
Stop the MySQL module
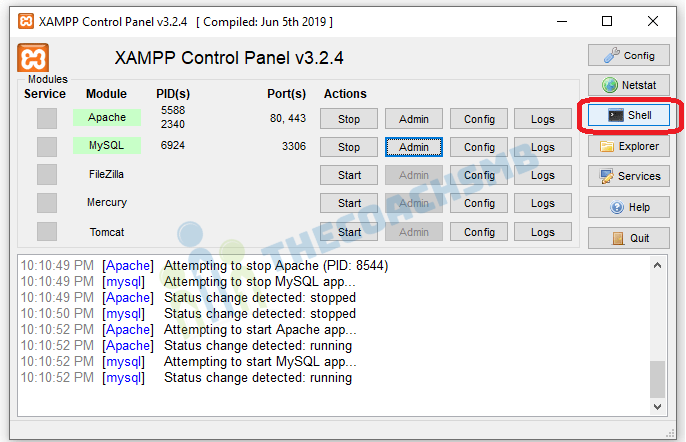click(x=349, y=147)
